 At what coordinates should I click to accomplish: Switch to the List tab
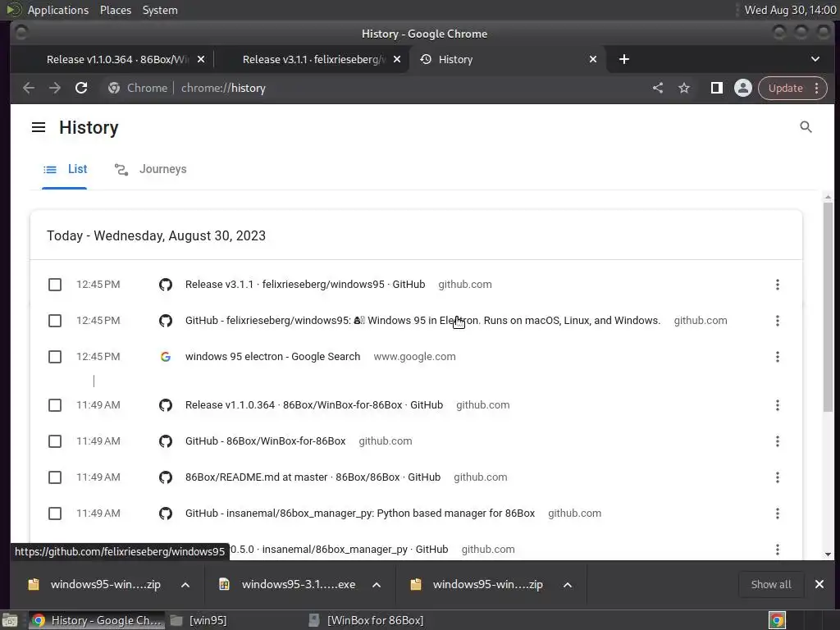(x=64, y=169)
